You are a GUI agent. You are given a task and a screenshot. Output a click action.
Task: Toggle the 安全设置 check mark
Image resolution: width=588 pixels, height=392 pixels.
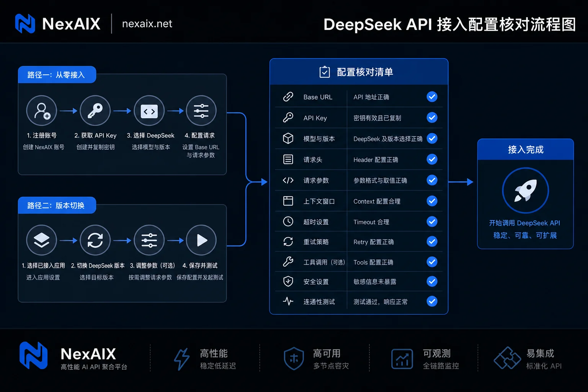coord(432,281)
